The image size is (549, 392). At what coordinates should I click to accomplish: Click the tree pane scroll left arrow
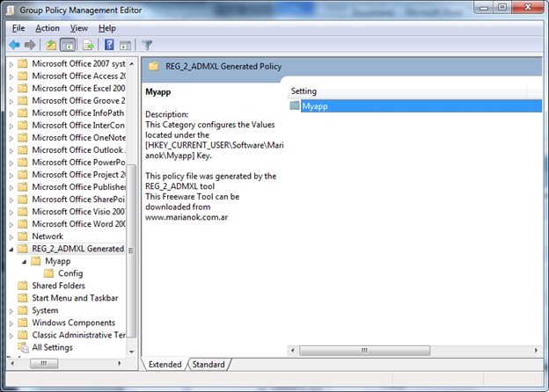(x=12, y=363)
